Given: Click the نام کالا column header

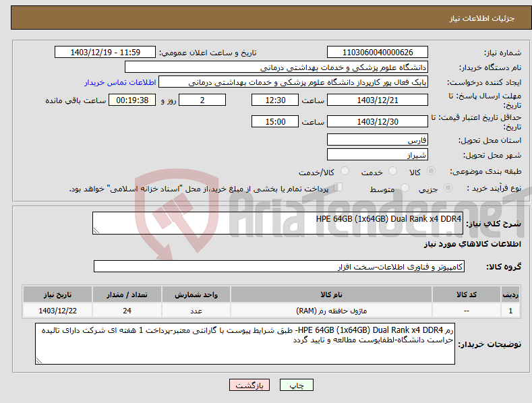Looking at the screenshot, I should click(331, 294).
